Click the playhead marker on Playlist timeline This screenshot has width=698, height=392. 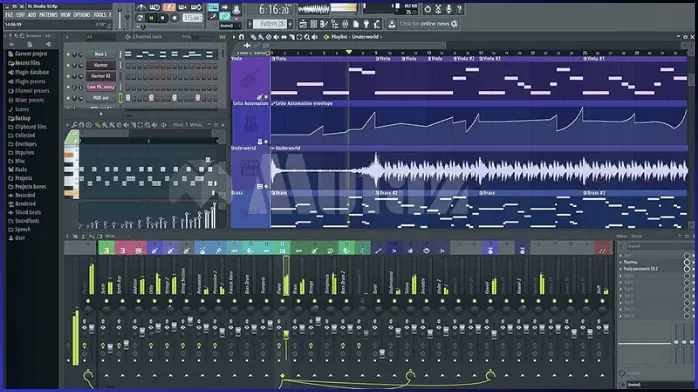click(349, 53)
